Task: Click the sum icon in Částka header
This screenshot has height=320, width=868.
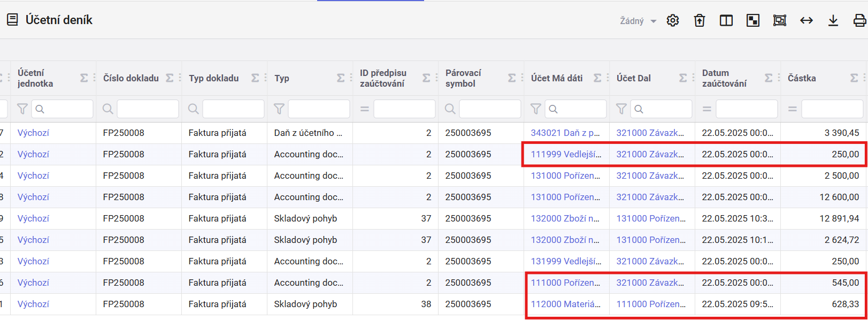Action: click(x=854, y=78)
